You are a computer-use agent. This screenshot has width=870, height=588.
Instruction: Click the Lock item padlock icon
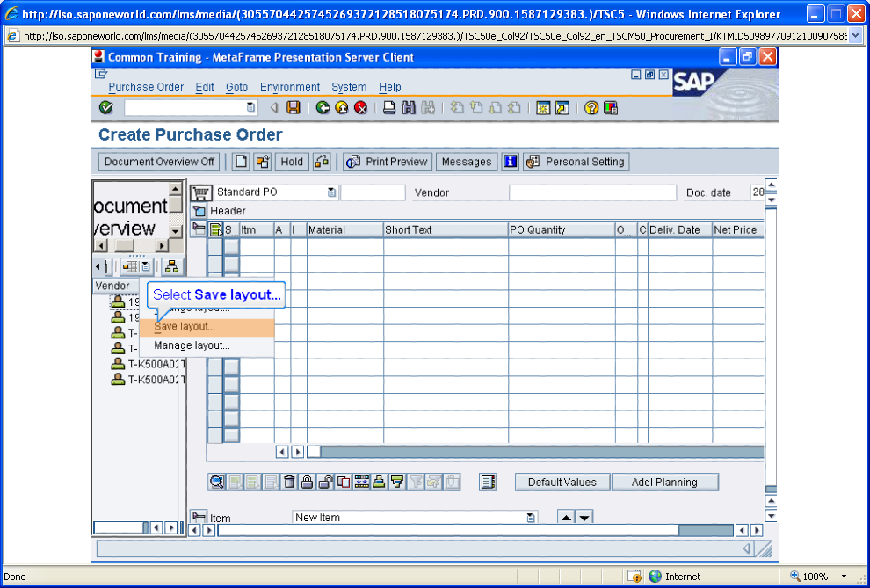pos(308,482)
